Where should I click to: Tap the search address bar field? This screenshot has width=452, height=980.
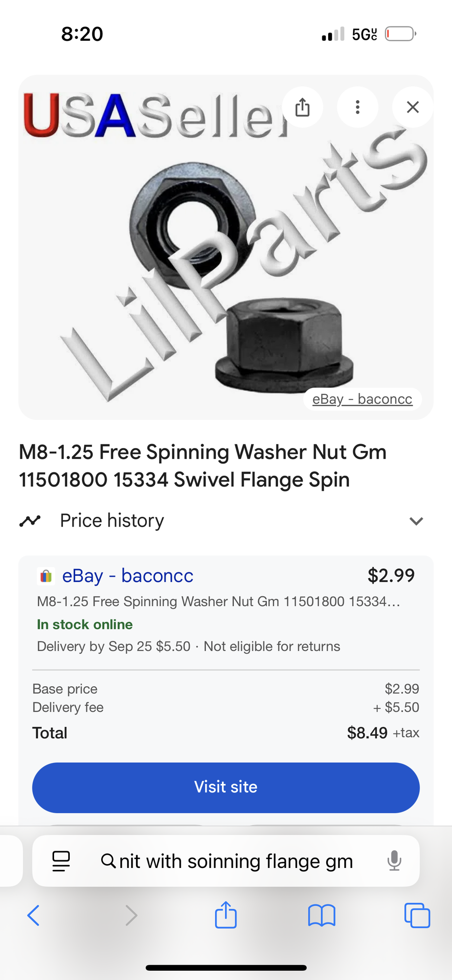236,861
